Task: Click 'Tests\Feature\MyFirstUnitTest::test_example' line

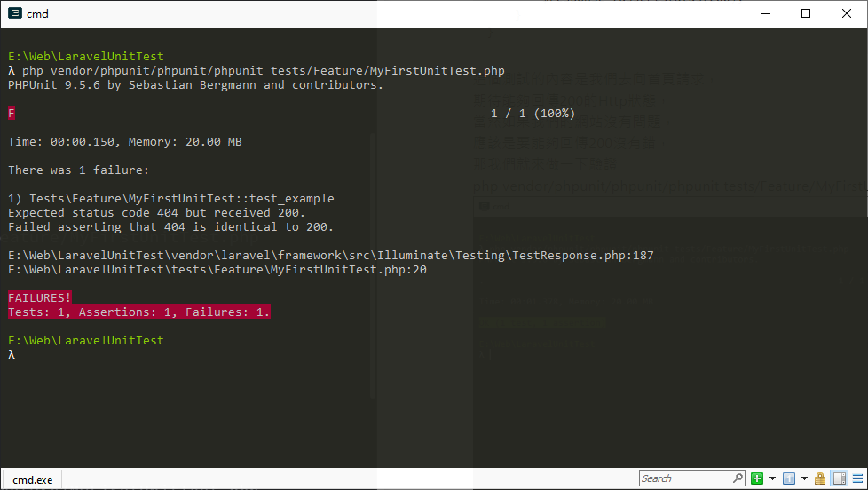Action: click(x=182, y=198)
